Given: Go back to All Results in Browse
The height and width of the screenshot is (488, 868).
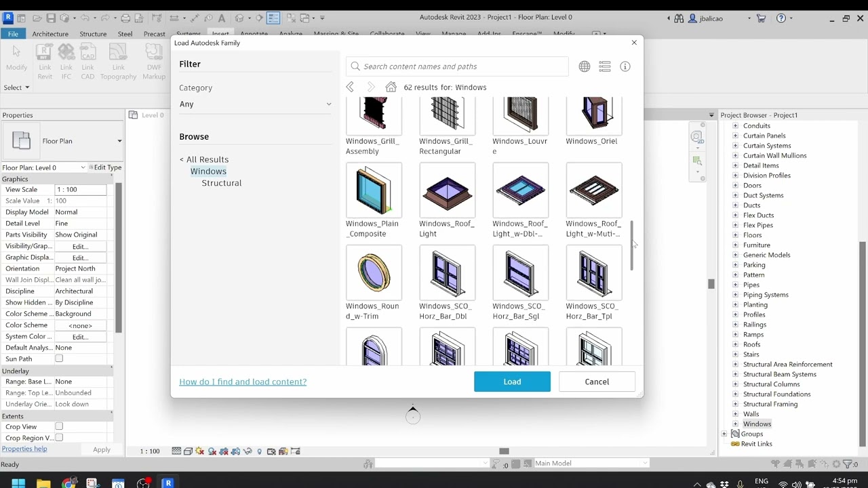Looking at the screenshot, I should point(204,159).
